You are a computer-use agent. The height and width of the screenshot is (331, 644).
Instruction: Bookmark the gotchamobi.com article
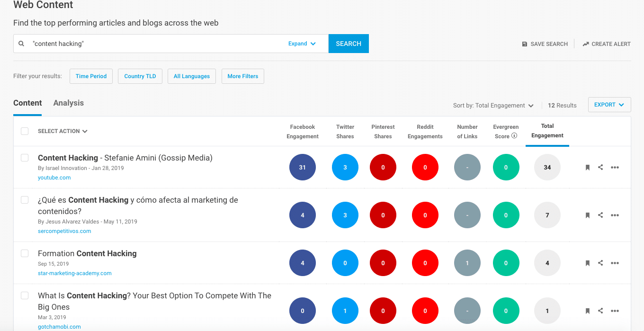tap(587, 311)
